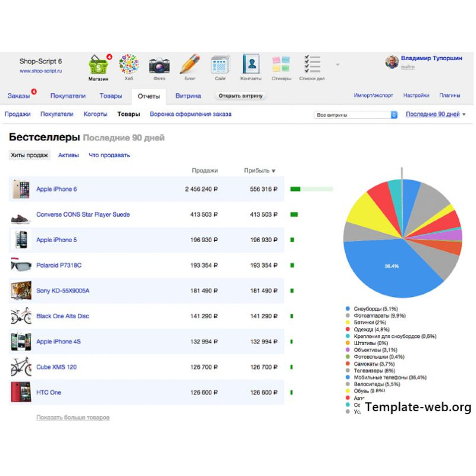
Task: Launch the Фото camera app
Action: click(159, 65)
